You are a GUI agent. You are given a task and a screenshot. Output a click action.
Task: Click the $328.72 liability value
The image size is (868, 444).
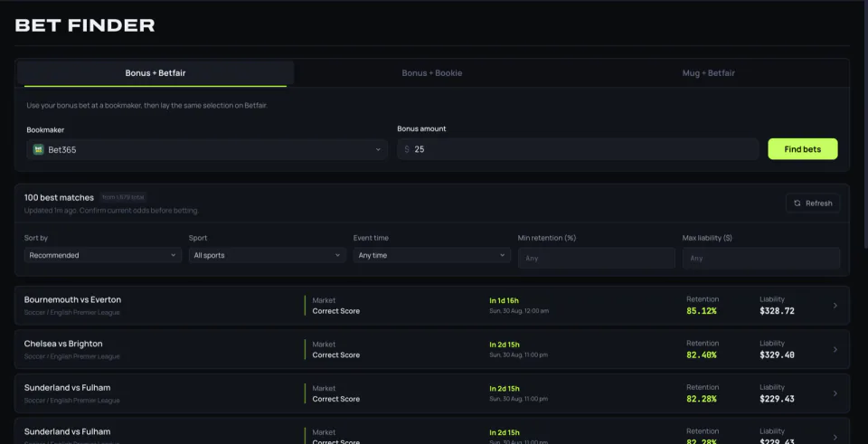777,311
